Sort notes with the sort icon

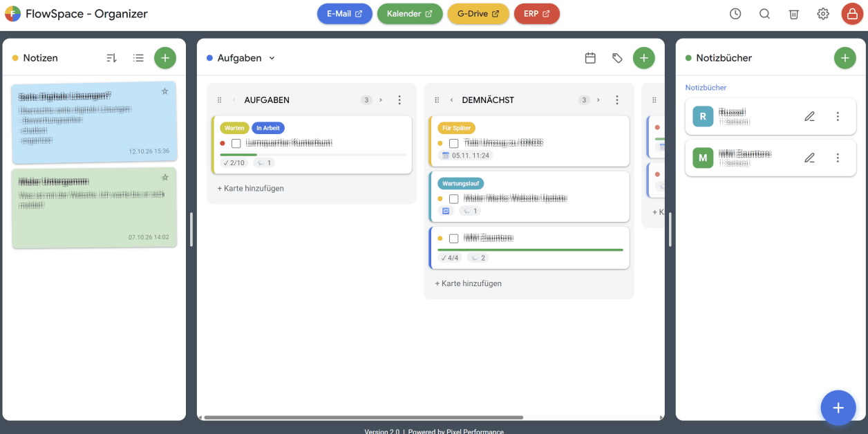(112, 58)
